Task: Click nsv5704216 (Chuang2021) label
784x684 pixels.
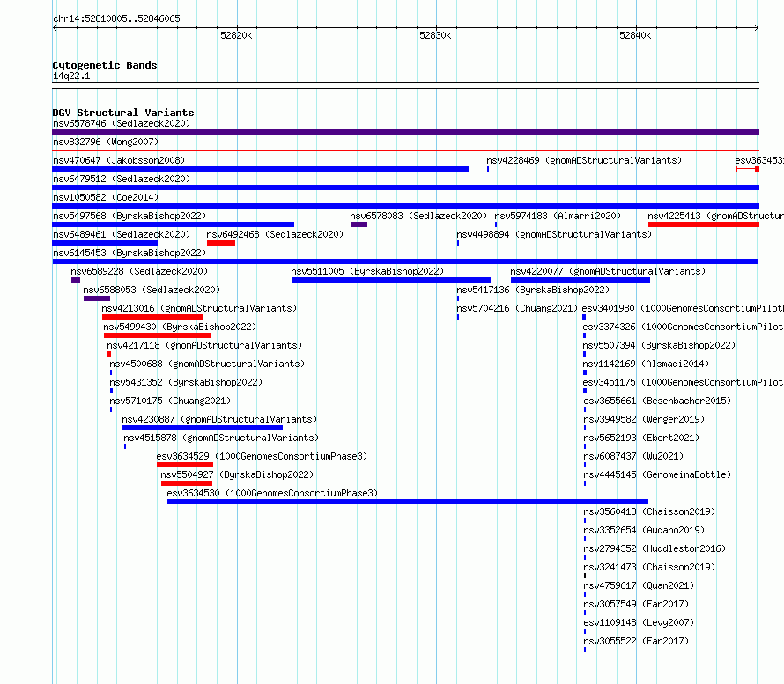Action: 517,308
